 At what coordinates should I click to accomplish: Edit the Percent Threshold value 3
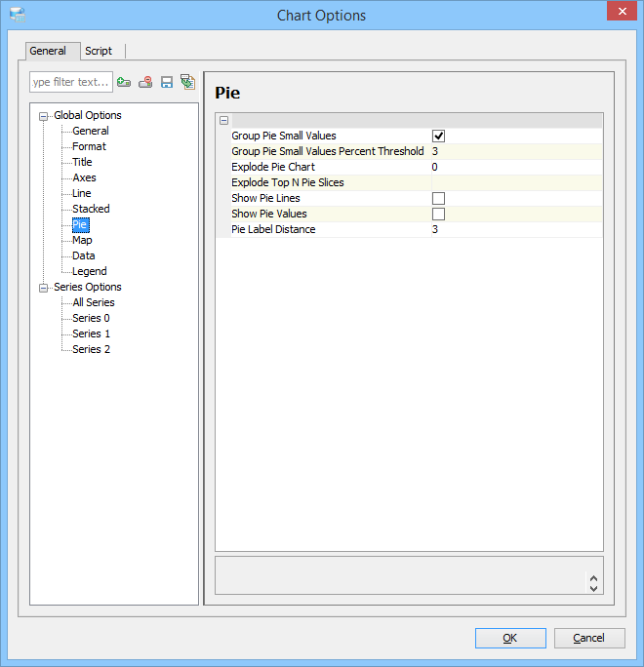[517, 151]
